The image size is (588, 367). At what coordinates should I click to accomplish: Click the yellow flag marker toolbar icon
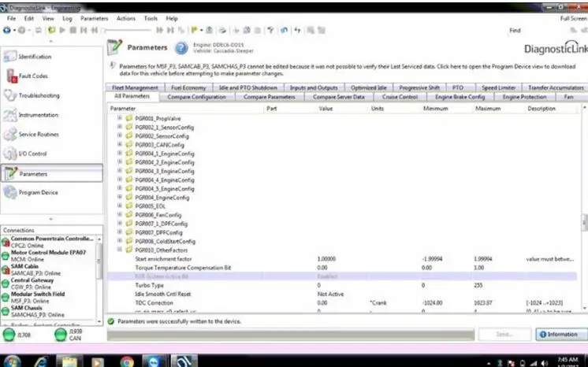pyautogui.click(x=194, y=31)
